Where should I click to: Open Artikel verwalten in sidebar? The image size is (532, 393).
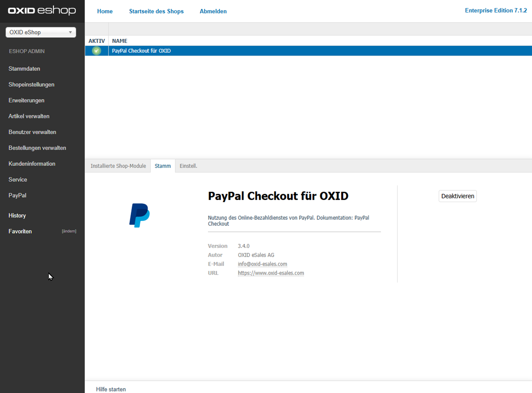pyautogui.click(x=29, y=116)
